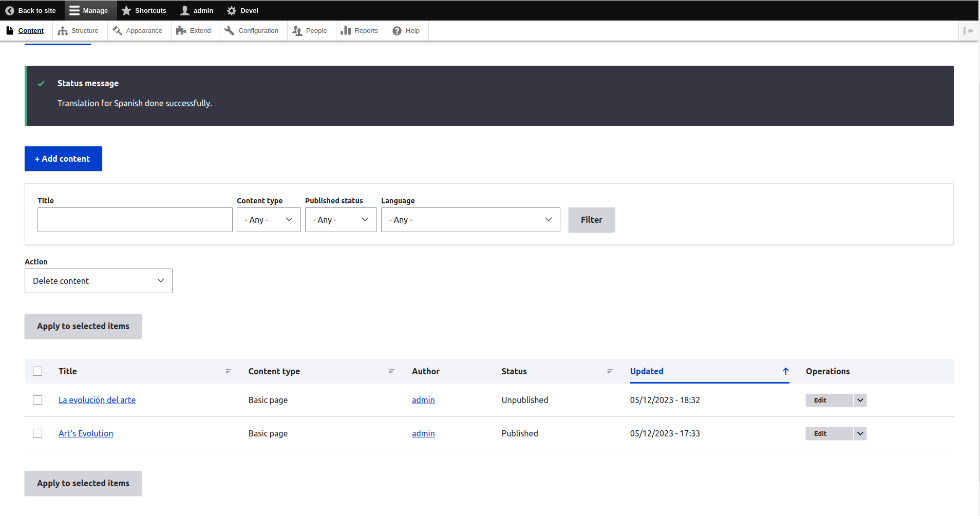Viewport: 980px width, 516px height.
Task: Click the Devel gear icon
Action: click(232, 11)
